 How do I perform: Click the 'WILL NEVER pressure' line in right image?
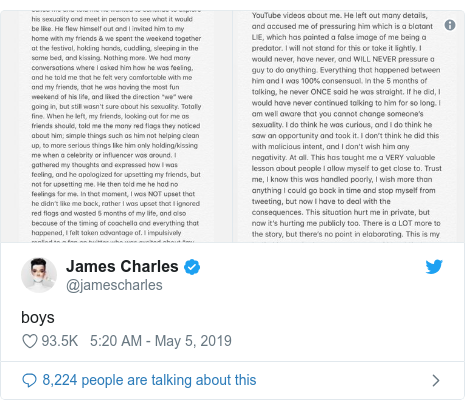[x=343, y=59]
